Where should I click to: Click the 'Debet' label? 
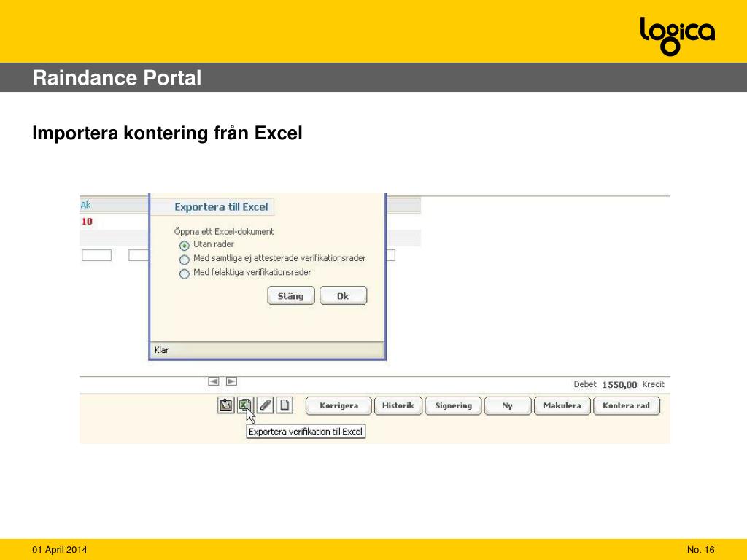point(585,384)
